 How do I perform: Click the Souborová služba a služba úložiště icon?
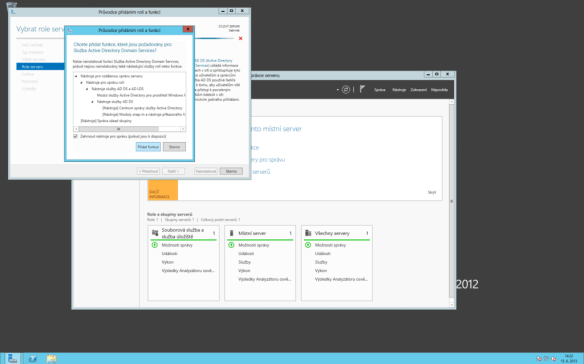click(155, 233)
